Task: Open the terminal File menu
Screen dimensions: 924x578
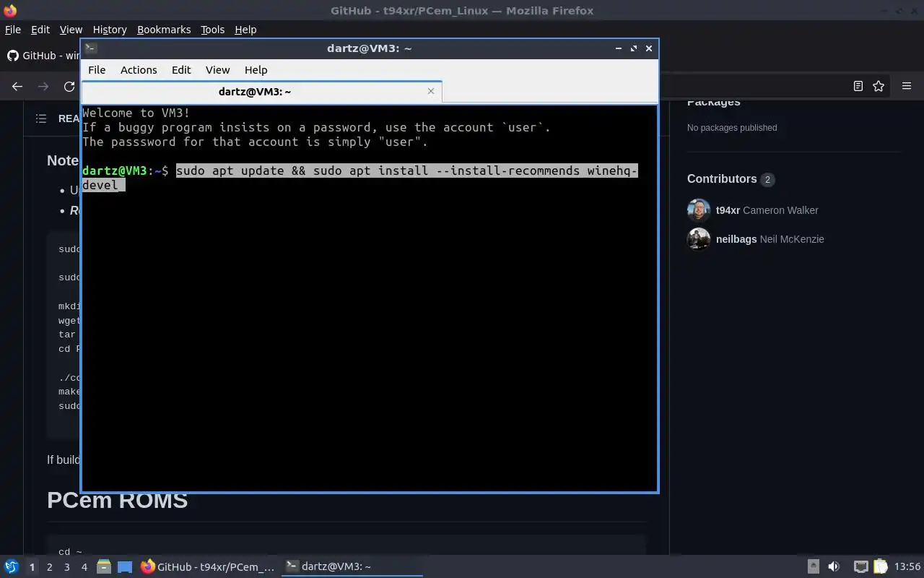Action: point(97,70)
